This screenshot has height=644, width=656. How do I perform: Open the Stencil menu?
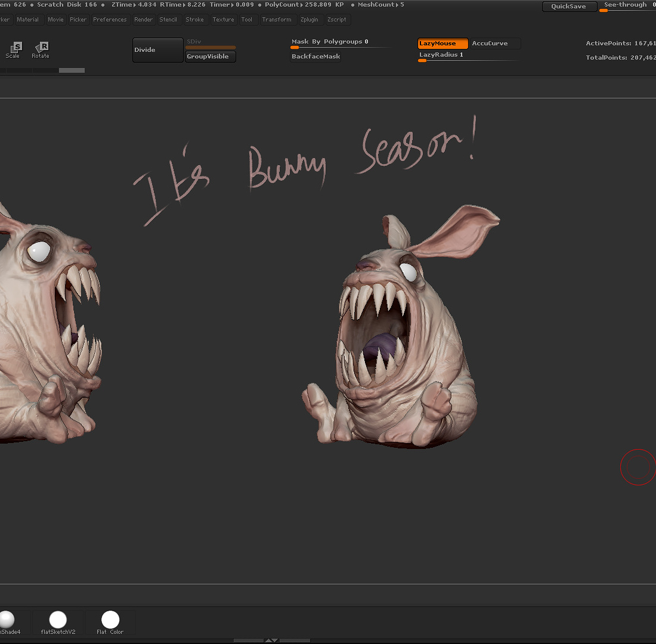coord(168,20)
